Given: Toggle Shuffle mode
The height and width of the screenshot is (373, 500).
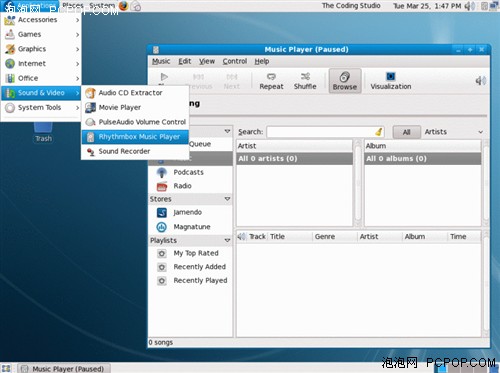Looking at the screenshot, I should (x=305, y=81).
